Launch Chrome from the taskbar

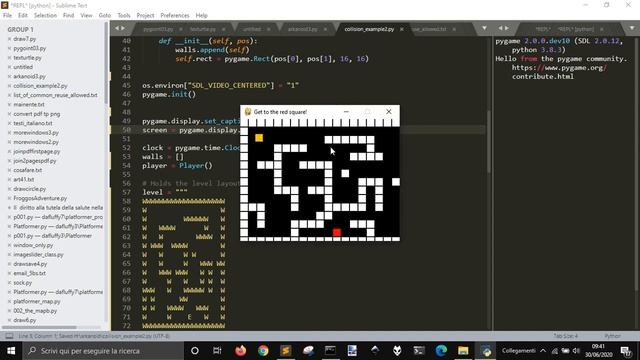pyautogui.click(x=263, y=351)
